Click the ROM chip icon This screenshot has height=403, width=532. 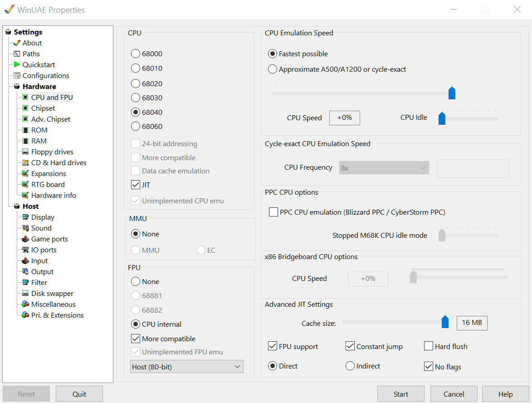[x=25, y=130]
